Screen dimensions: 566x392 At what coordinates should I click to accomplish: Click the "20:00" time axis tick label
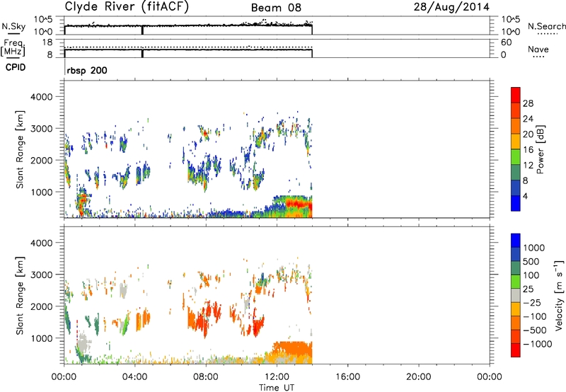tap(418, 377)
